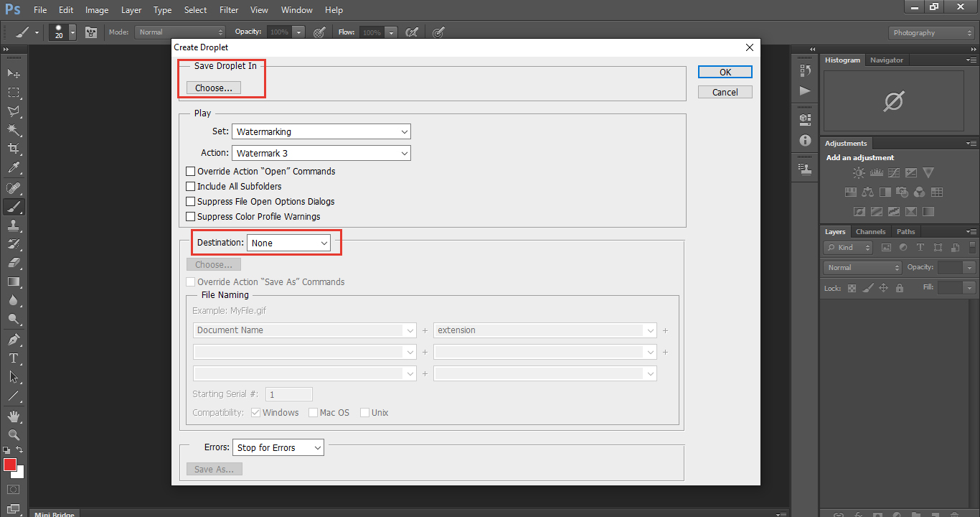
Task: Select the Magic Wand tool
Action: click(14, 130)
